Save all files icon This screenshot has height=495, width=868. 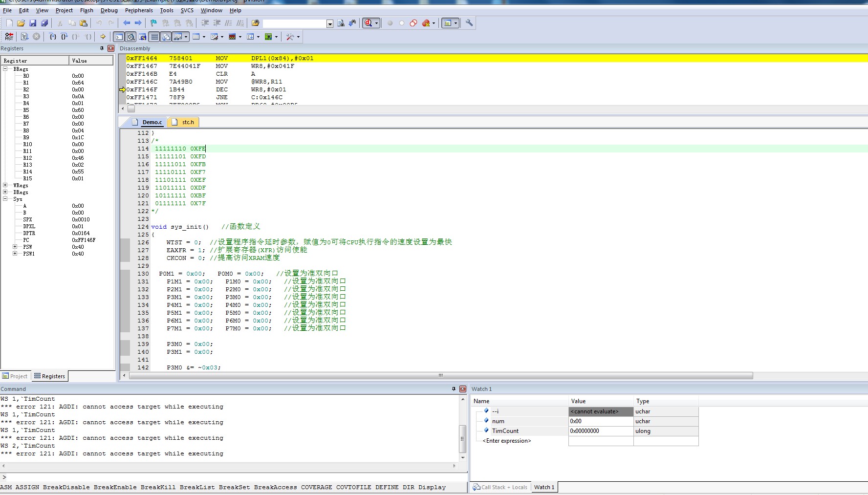click(x=44, y=23)
